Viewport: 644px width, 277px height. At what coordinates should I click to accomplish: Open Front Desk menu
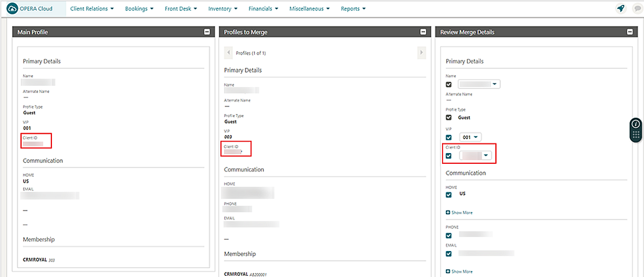181,8
